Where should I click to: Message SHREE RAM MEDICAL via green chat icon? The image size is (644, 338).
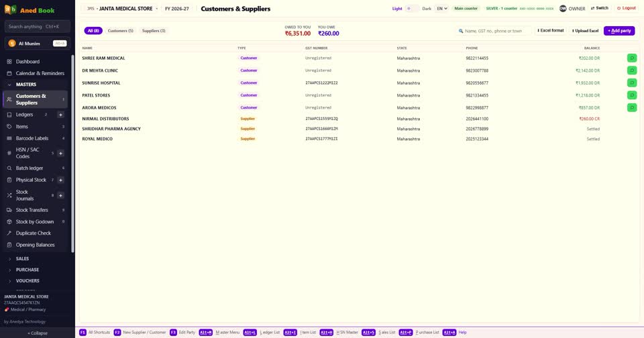pos(632,58)
